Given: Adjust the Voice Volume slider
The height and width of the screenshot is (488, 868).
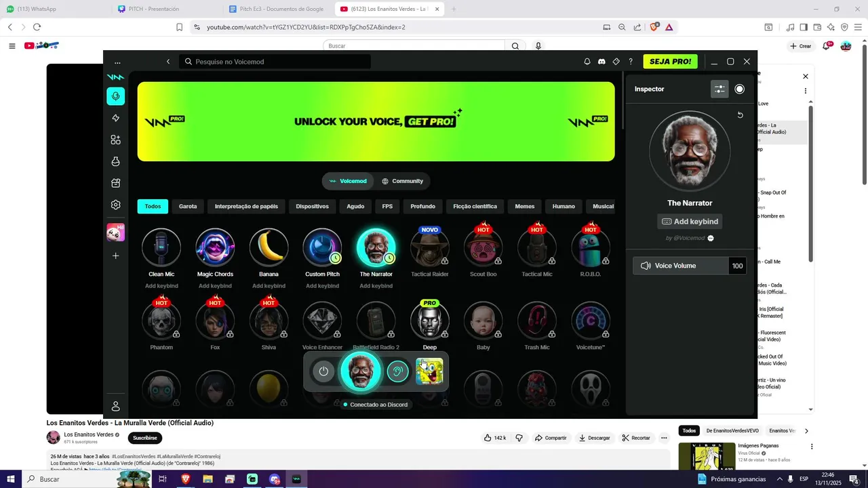Looking at the screenshot, I should (680, 266).
